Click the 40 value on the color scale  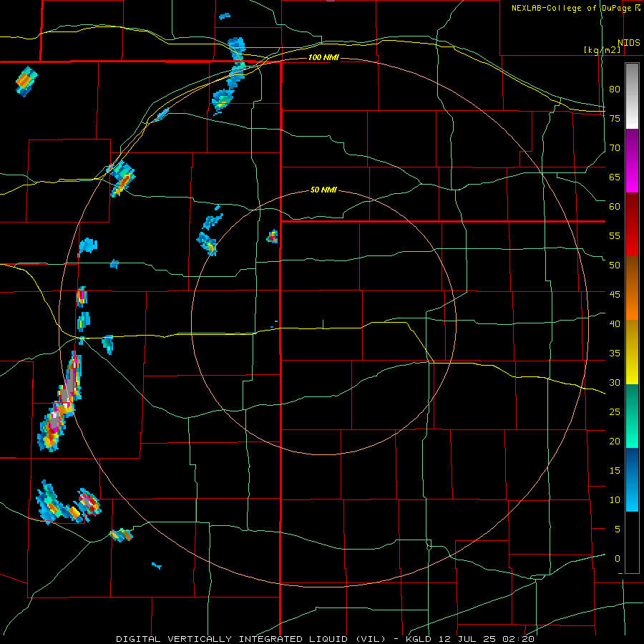point(615,324)
